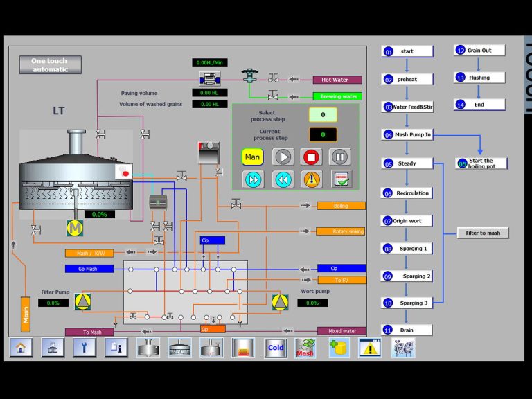Screen dimensions: 532x399
Task: Open the Cold tank screen
Action: (275, 348)
